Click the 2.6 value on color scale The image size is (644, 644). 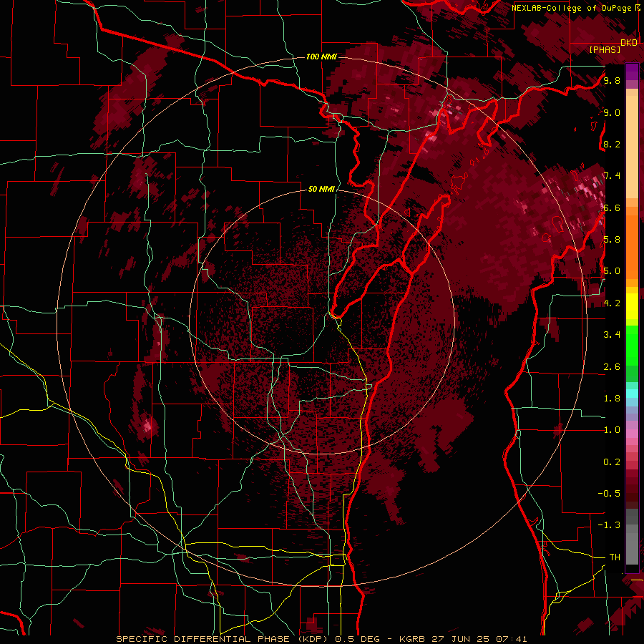pyautogui.click(x=612, y=367)
